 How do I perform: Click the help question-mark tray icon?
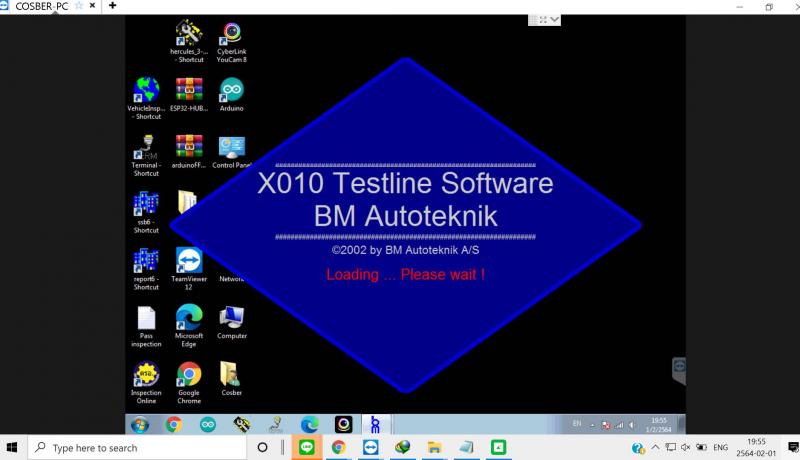click(638, 448)
